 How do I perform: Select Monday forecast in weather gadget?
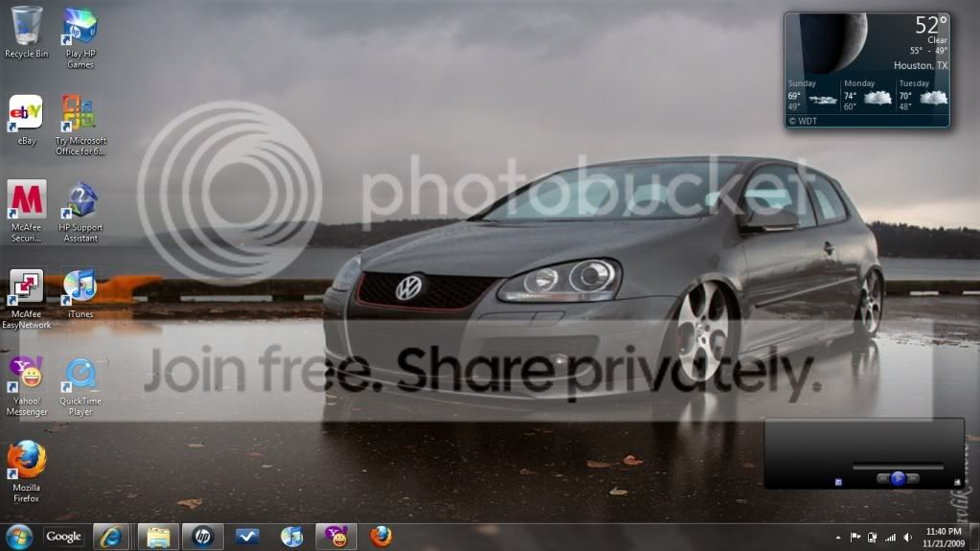click(868, 95)
